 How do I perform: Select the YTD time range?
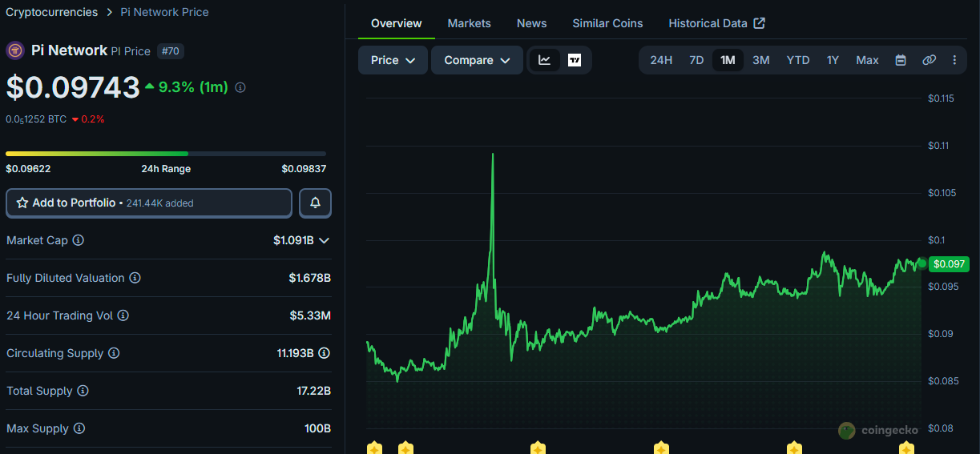click(x=798, y=60)
